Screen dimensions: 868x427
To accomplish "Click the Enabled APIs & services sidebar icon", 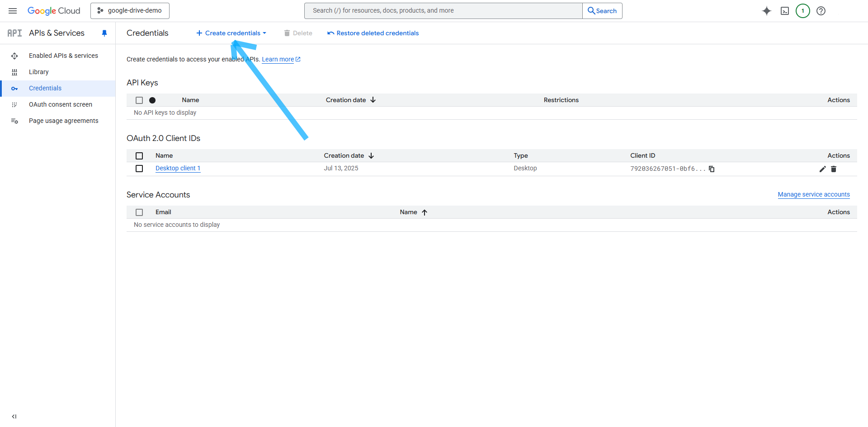I will pos(14,56).
